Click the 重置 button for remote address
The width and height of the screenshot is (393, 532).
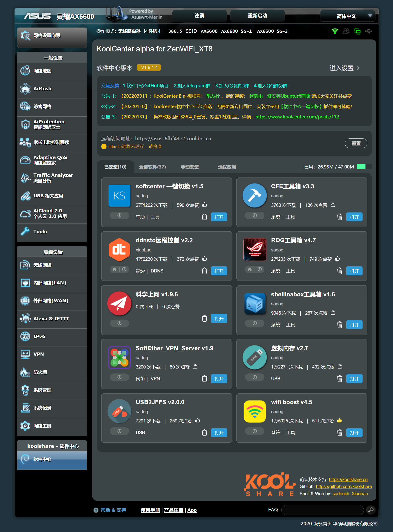click(x=356, y=143)
